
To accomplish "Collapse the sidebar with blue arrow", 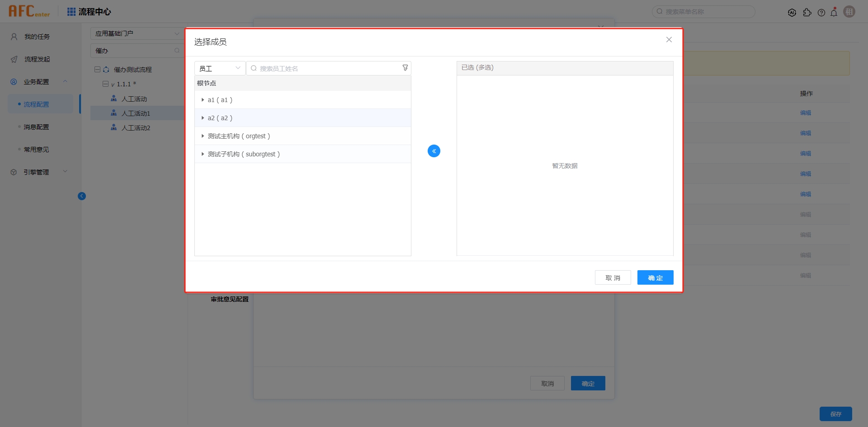I will 82,196.
